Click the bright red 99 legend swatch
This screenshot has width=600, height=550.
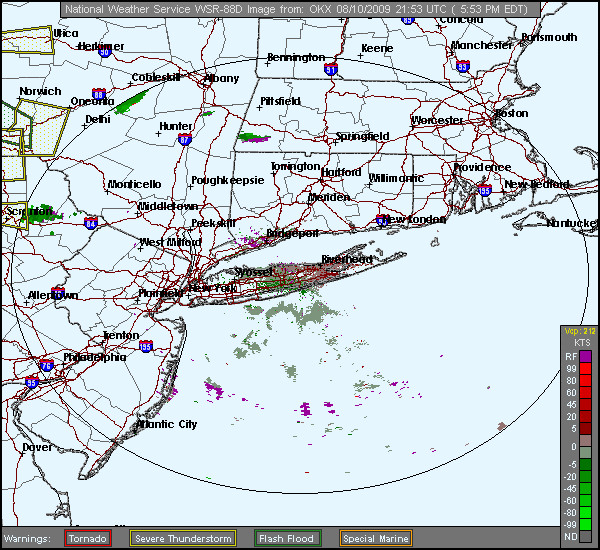585,369
